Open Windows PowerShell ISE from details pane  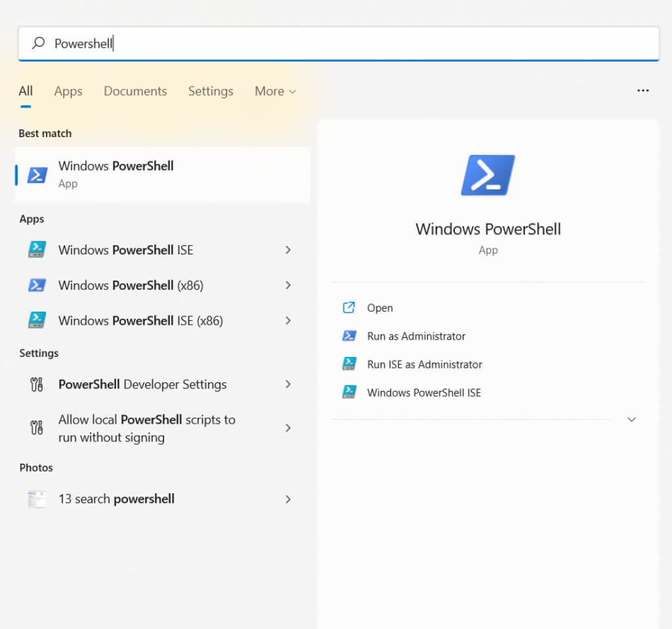423,393
